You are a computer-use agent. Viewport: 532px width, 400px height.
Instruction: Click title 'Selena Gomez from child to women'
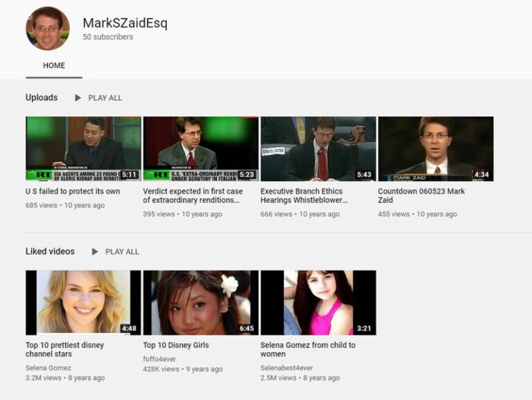point(308,349)
